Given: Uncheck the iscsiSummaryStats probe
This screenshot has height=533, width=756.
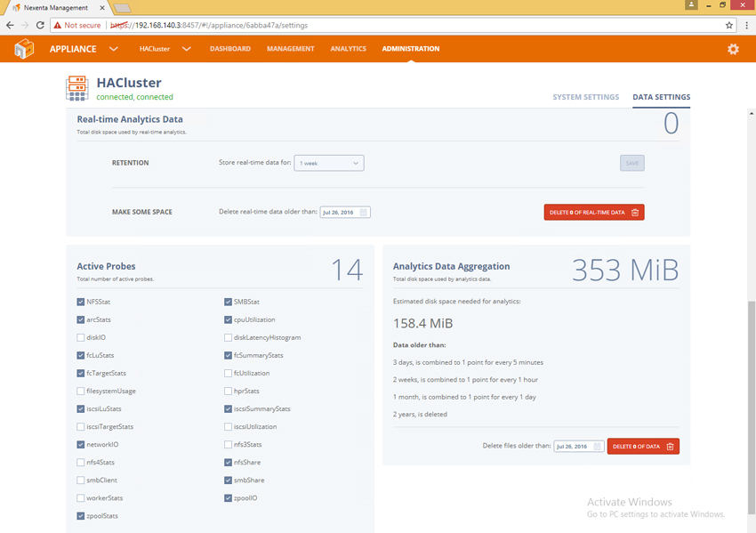Looking at the screenshot, I should click(228, 409).
